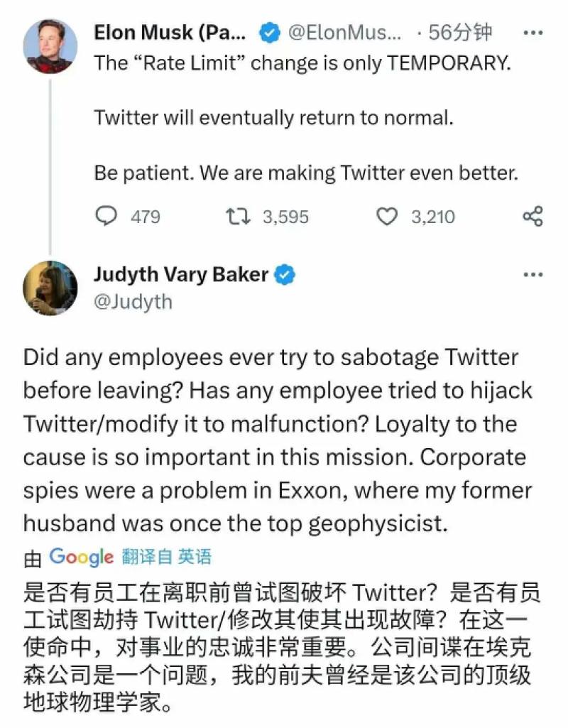This screenshot has height=728, width=568.
Task: Click the retweet arrows icon
Action: [238, 217]
